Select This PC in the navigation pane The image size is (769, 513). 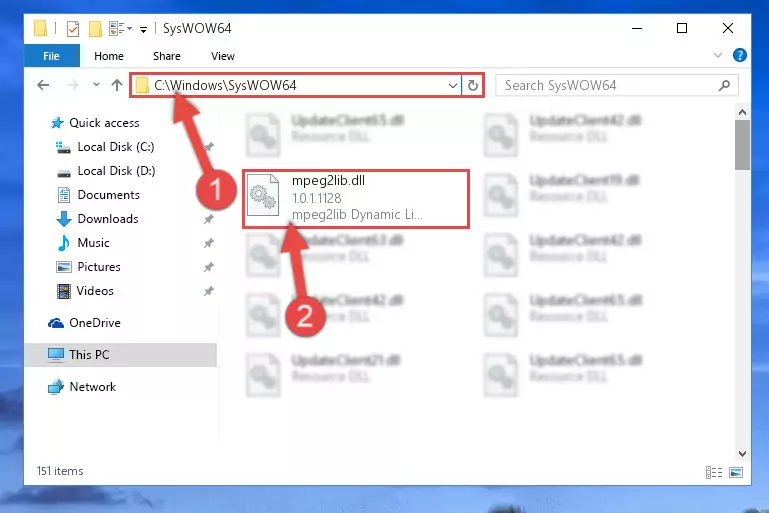[120, 355]
